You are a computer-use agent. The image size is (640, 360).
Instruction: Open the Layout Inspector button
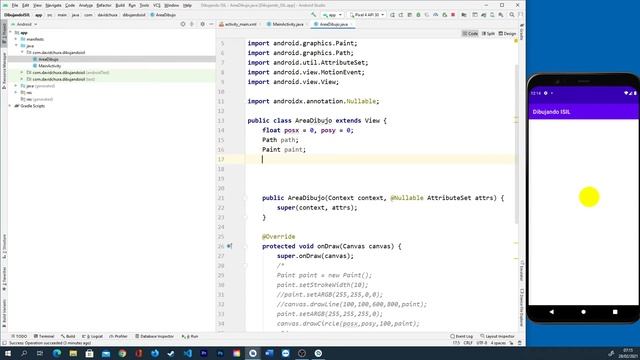(498, 336)
